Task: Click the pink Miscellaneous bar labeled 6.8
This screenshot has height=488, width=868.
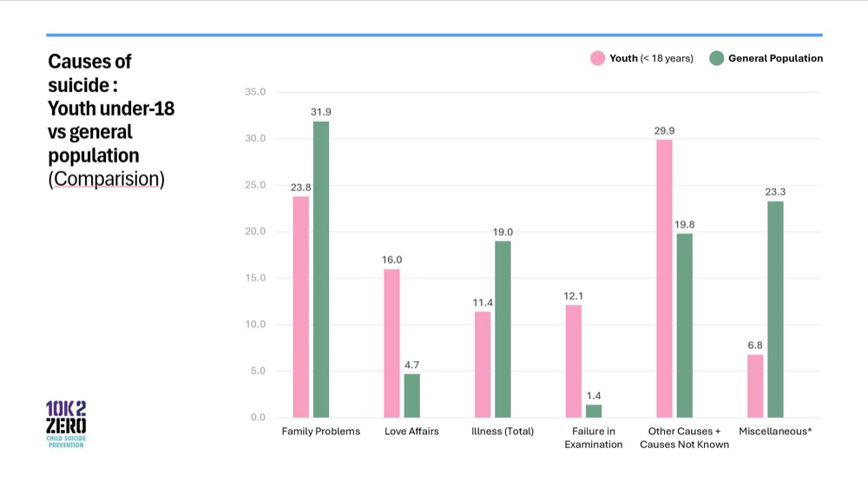Action: point(755,386)
